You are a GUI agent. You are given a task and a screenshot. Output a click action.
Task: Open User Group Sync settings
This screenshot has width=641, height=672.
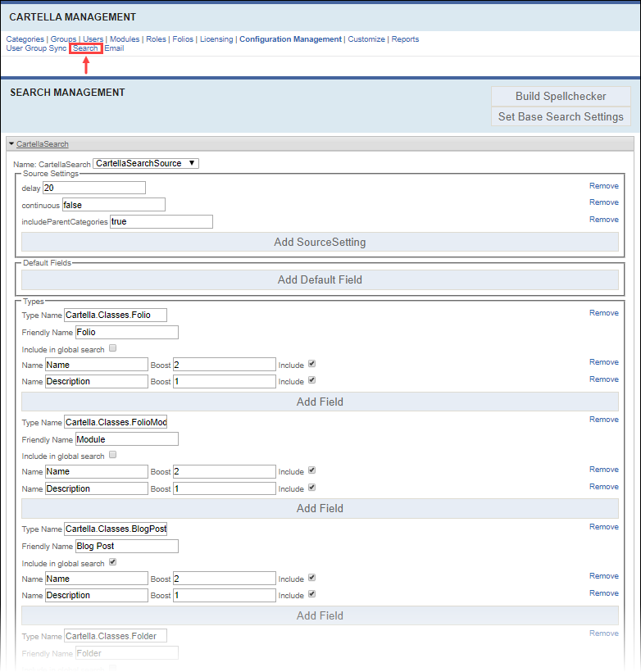pos(36,48)
